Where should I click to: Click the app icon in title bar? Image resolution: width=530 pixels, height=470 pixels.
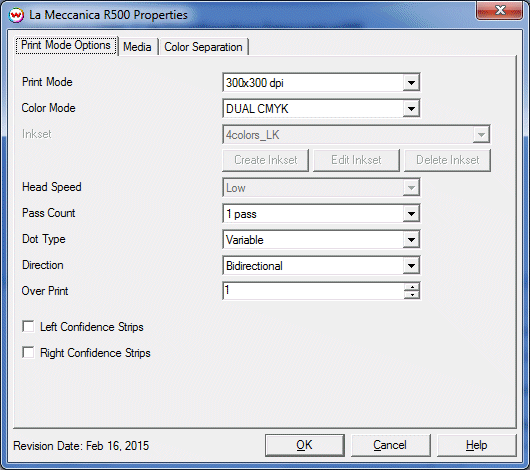[x=16, y=15]
